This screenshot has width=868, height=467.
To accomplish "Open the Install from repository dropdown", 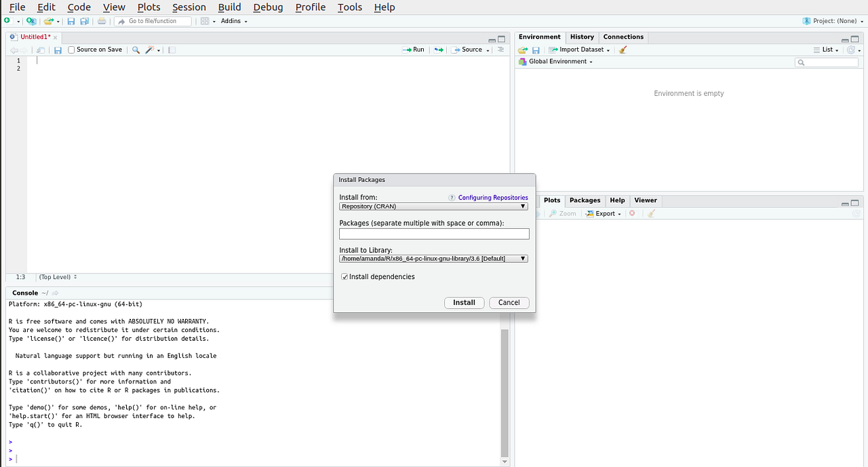I will (521, 206).
